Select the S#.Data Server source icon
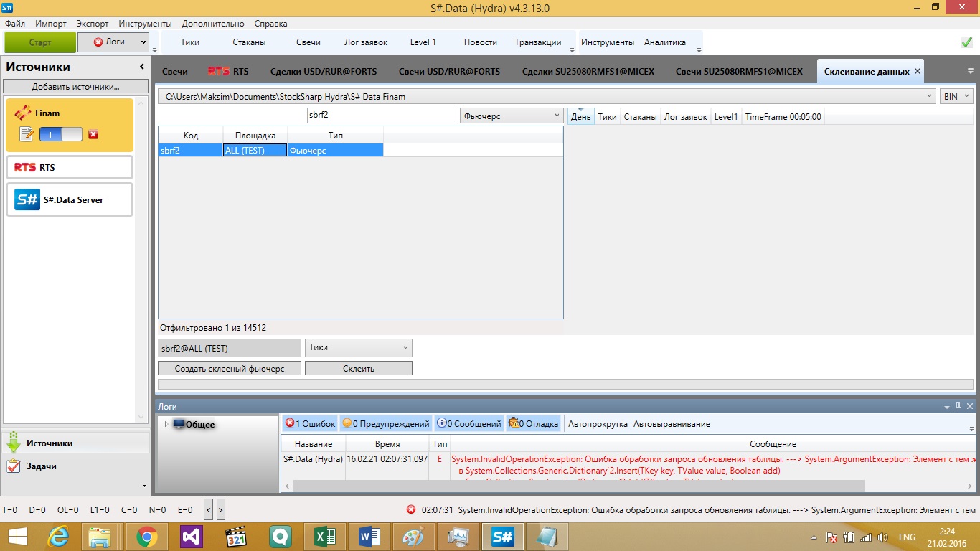This screenshot has width=980, height=551. [27, 199]
